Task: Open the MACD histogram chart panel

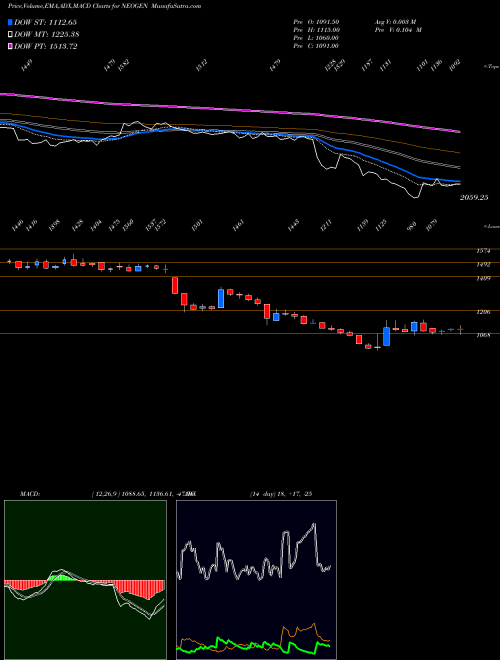Action: tap(85, 580)
